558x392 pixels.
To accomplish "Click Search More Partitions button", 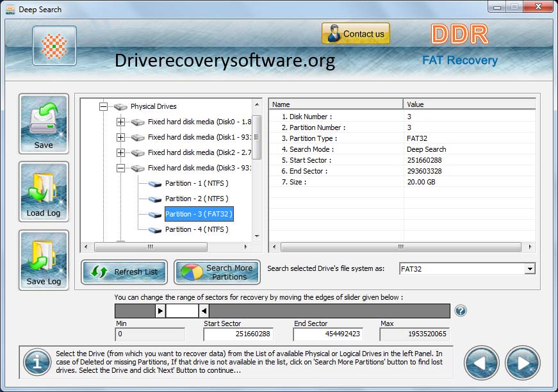I will coord(217,272).
